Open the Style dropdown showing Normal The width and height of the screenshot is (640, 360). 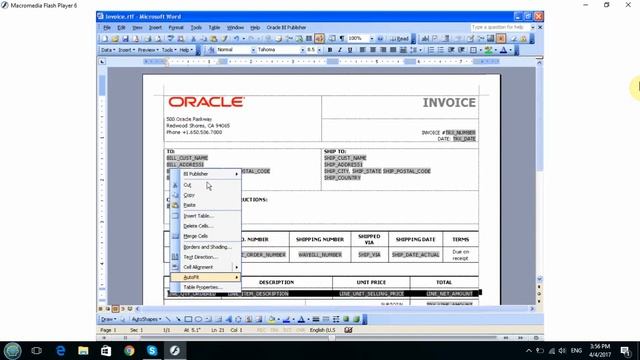tap(253, 50)
